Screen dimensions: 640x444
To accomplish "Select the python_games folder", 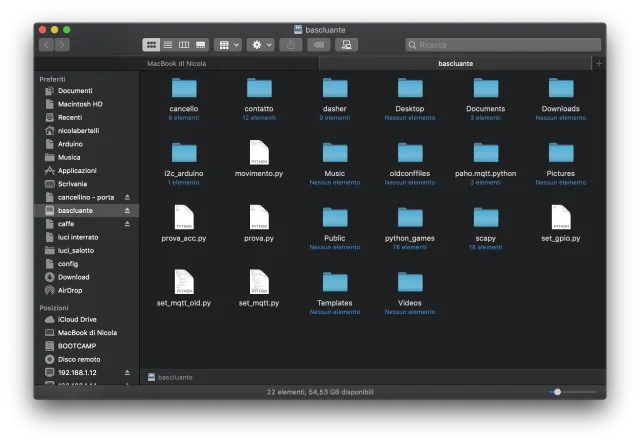I will click(410, 220).
